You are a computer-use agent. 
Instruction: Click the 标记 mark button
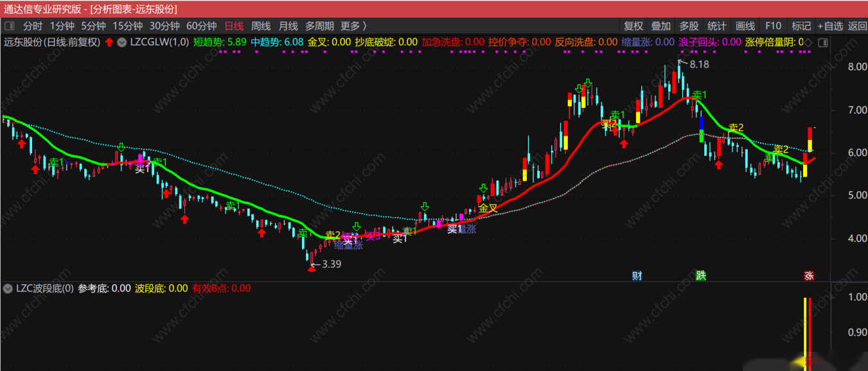point(801,26)
